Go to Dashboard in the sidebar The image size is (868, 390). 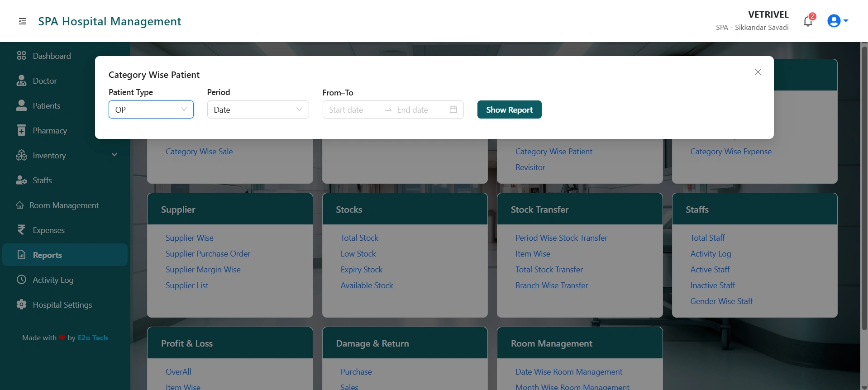[52, 56]
